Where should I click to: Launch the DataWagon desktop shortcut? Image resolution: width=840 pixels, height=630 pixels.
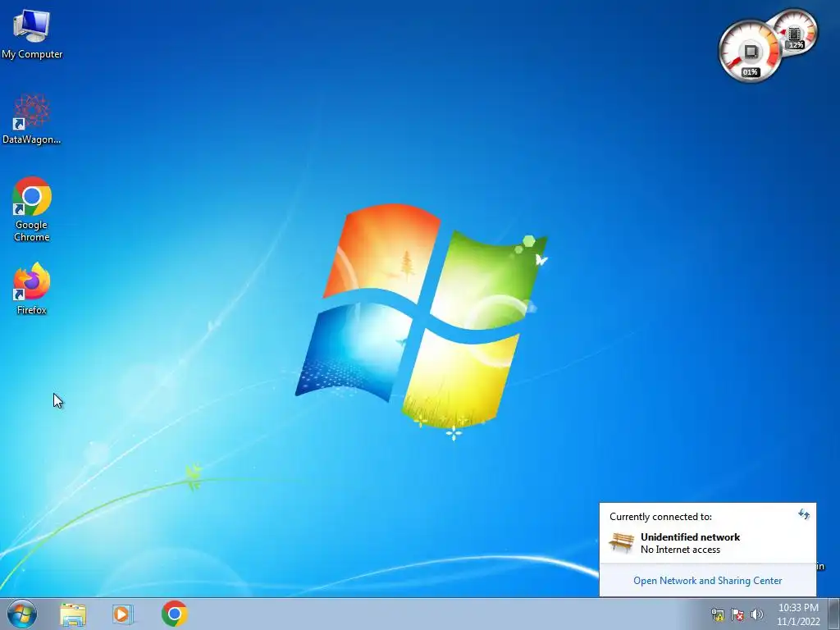pos(32,119)
